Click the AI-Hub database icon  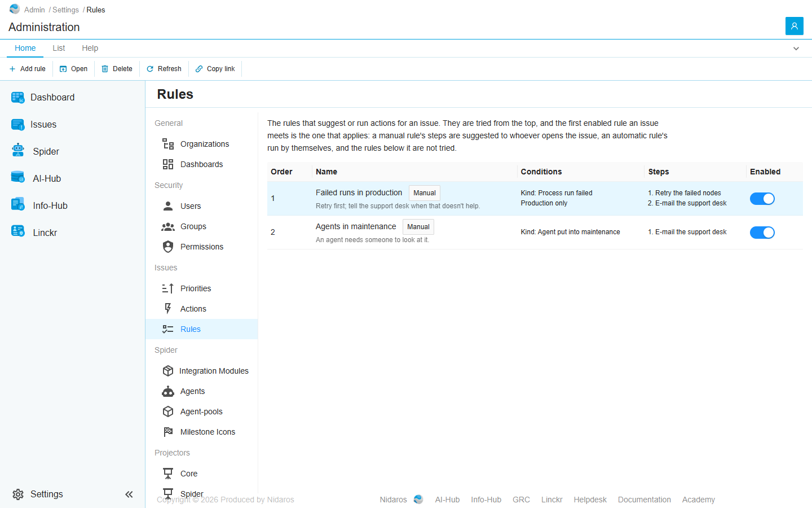pos(18,177)
